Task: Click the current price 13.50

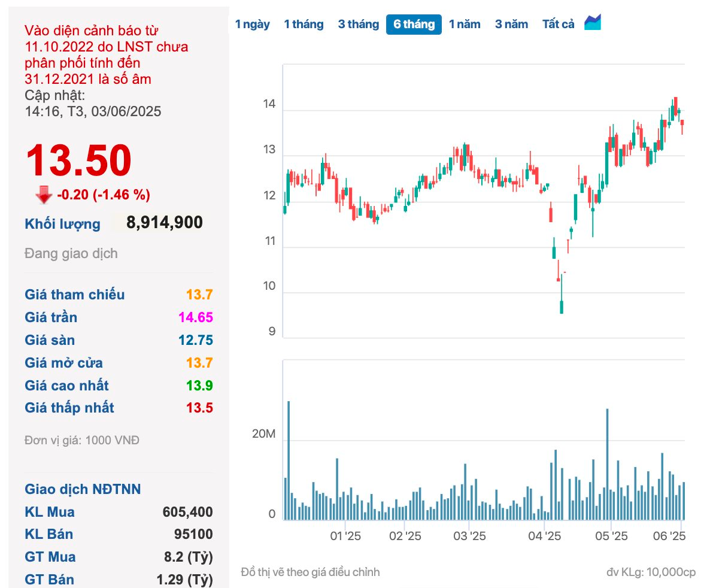Action: 79,160
